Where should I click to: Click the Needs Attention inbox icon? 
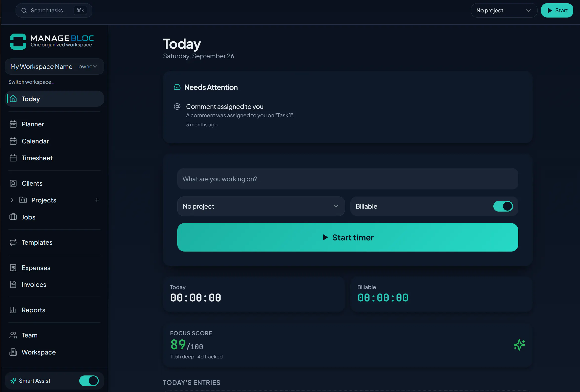pos(177,87)
